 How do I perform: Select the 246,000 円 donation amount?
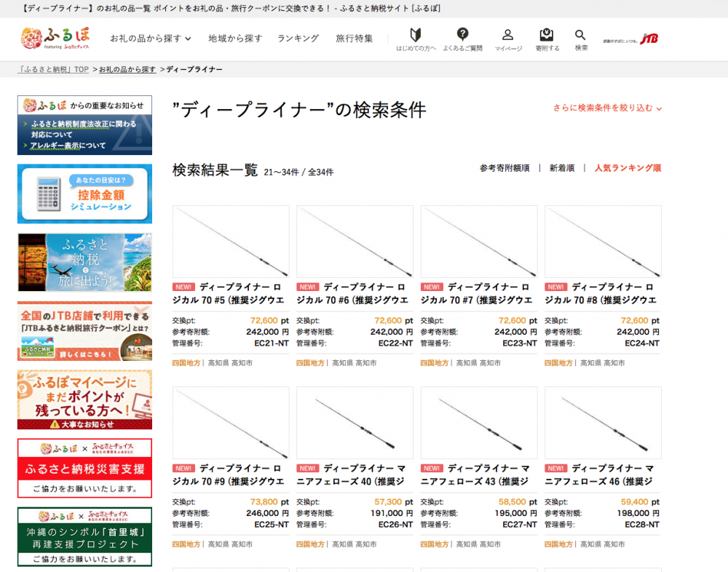click(x=267, y=514)
